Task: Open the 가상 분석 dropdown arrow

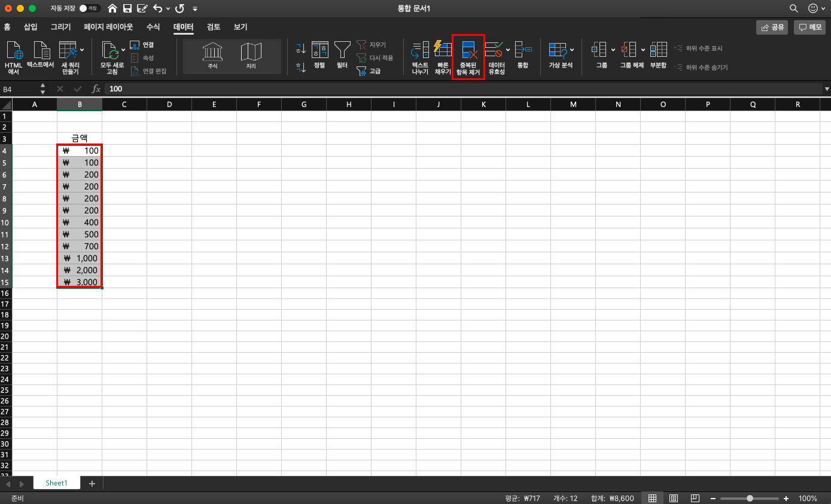Action: (x=572, y=49)
